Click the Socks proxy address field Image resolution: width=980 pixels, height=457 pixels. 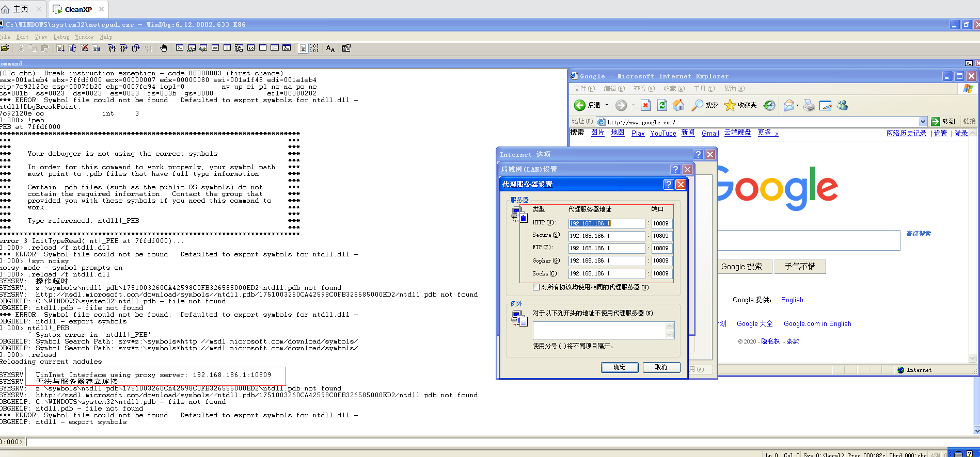(607, 273)
